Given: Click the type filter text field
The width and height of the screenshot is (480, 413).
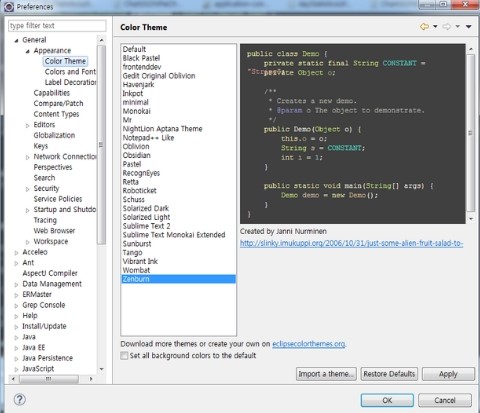Looking at the screenshot, I should coord(57,26).
